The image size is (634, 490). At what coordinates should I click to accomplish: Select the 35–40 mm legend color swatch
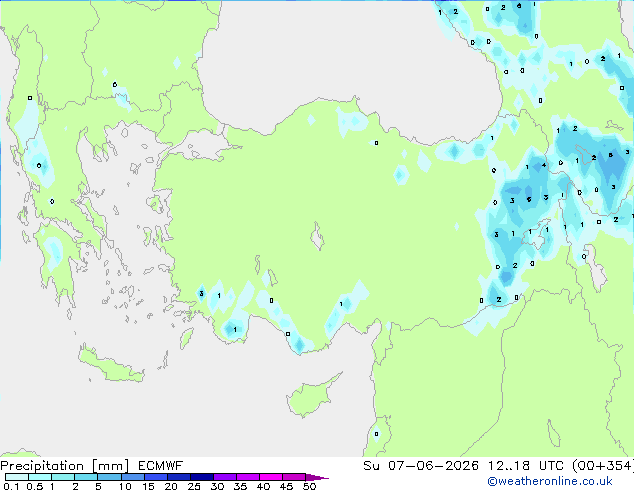click(247, 477)
